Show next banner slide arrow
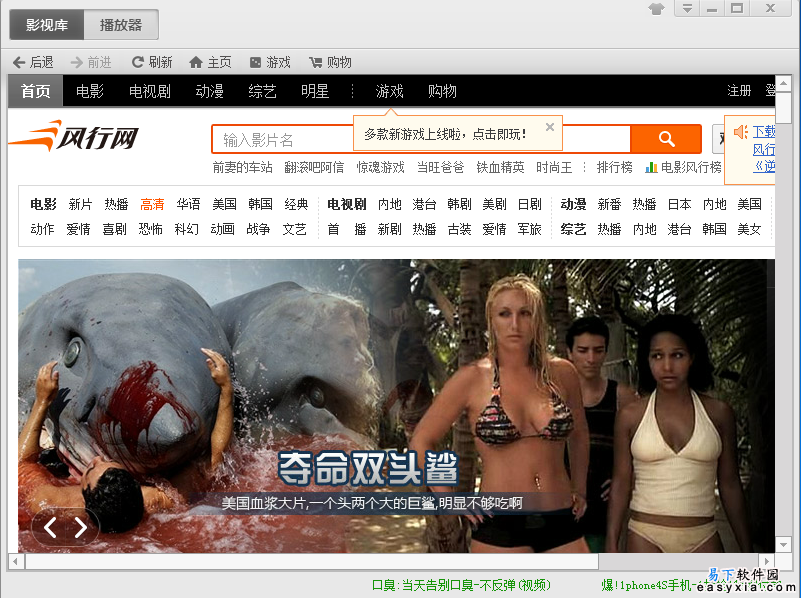Screen dimensions: 801x598 click(81, 527)
